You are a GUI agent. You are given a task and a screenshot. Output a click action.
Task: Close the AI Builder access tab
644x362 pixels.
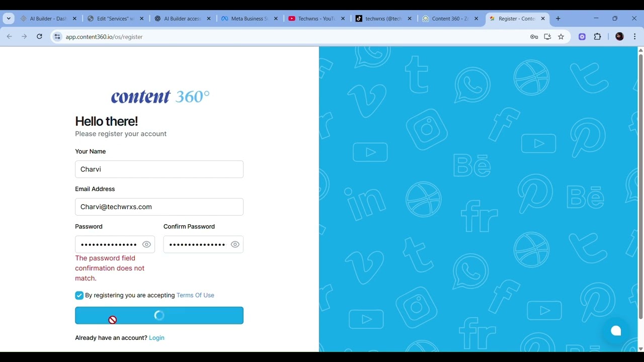(x=209, y=19)
